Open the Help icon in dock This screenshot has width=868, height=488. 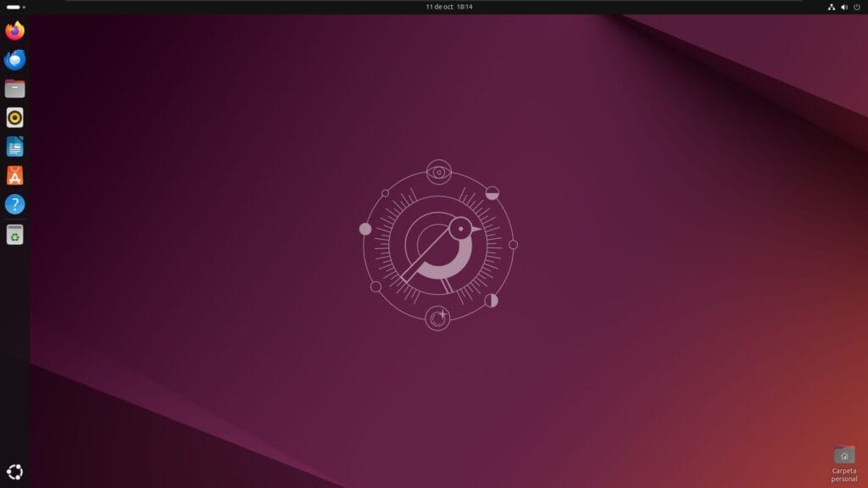15,204
